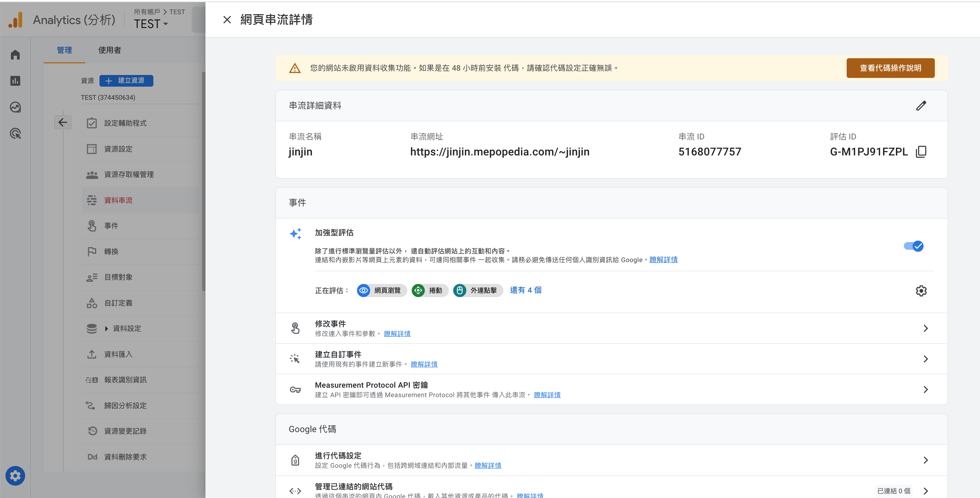Click the back arrow in admin sidebar

63,122
